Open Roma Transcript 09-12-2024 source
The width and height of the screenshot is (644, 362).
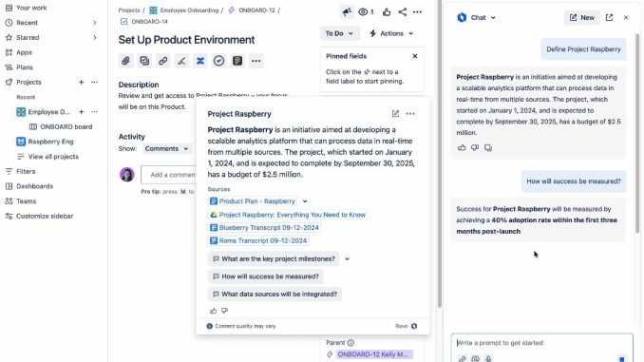coord(258,240)
